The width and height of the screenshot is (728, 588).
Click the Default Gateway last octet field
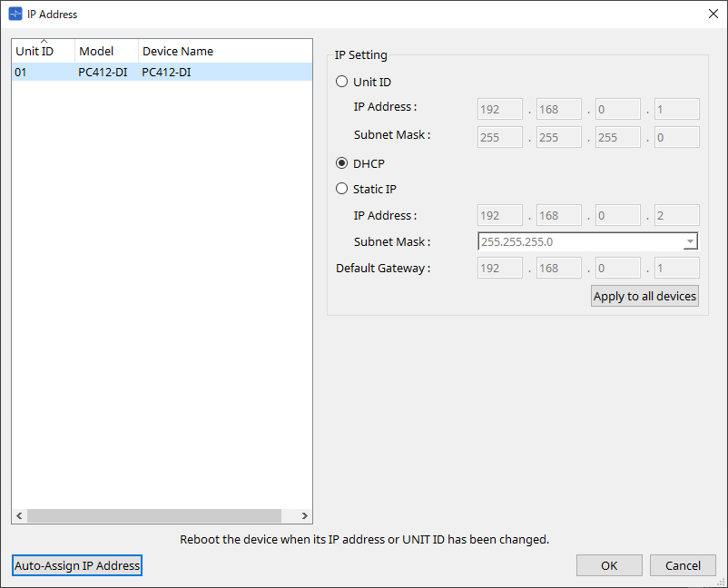point(676,268)
